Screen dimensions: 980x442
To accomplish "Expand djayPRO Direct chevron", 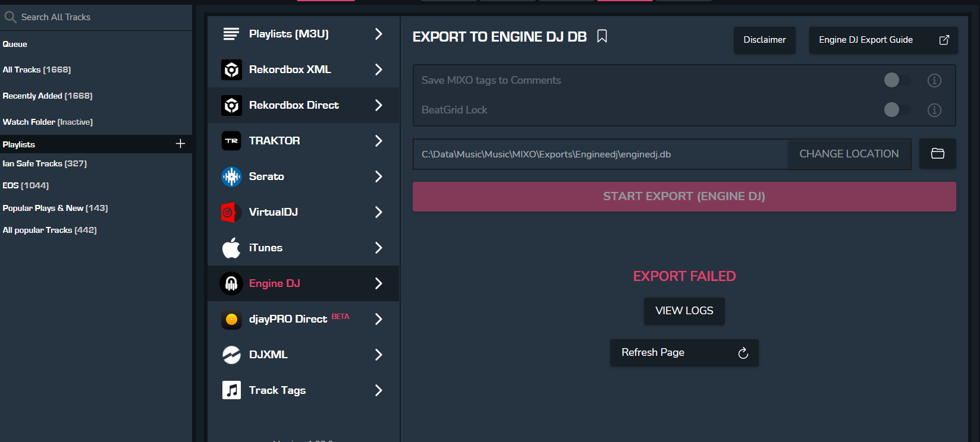I will pyautogui.click(x=378, y=319).
